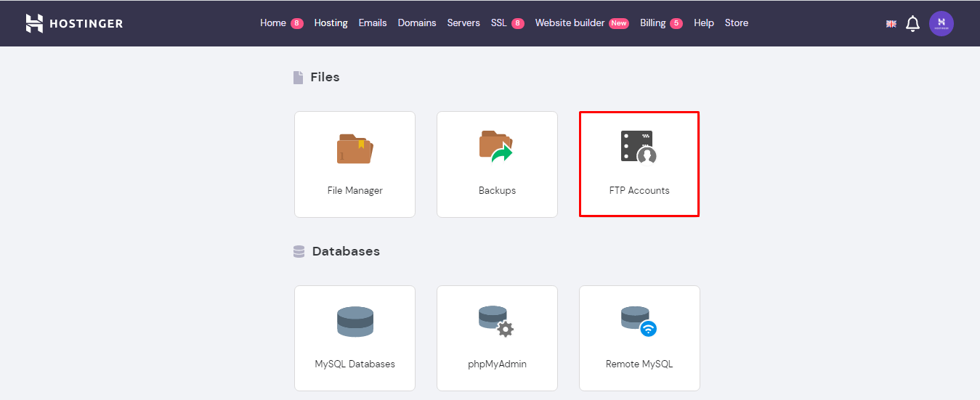This screenshot has height=400, width=980.
Task: Click the MySQL Databases label
Action: (x=355, y=364)
